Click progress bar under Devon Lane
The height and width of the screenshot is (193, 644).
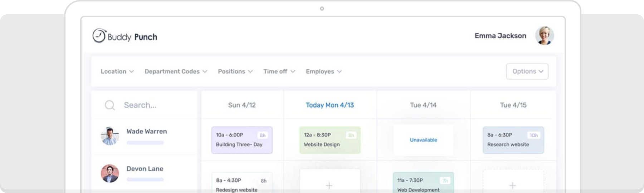click(x=145, y=179)
